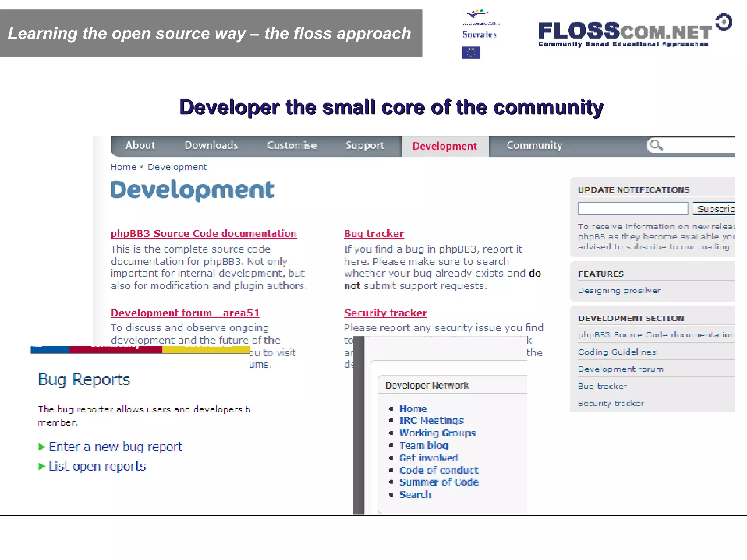
Task: Click the search magnifier icon
Action: click(656, 145)
